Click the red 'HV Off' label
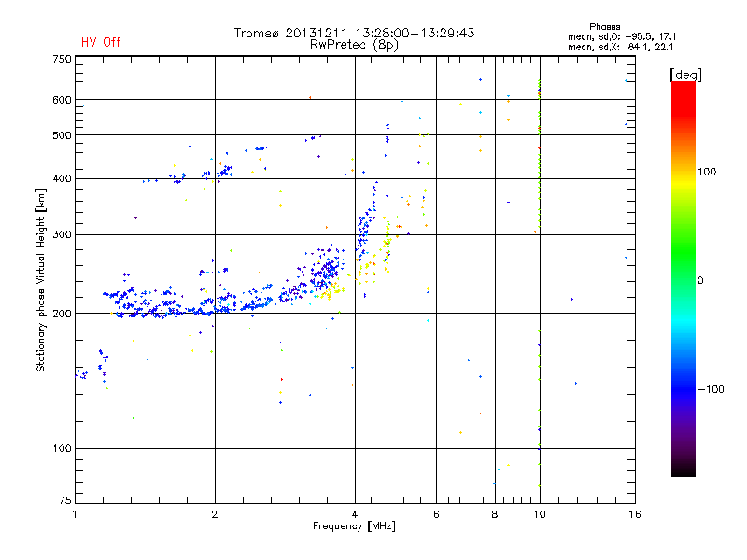Image resolution: width=747 pixels, height=560 pixels. (x=101, y=42)
